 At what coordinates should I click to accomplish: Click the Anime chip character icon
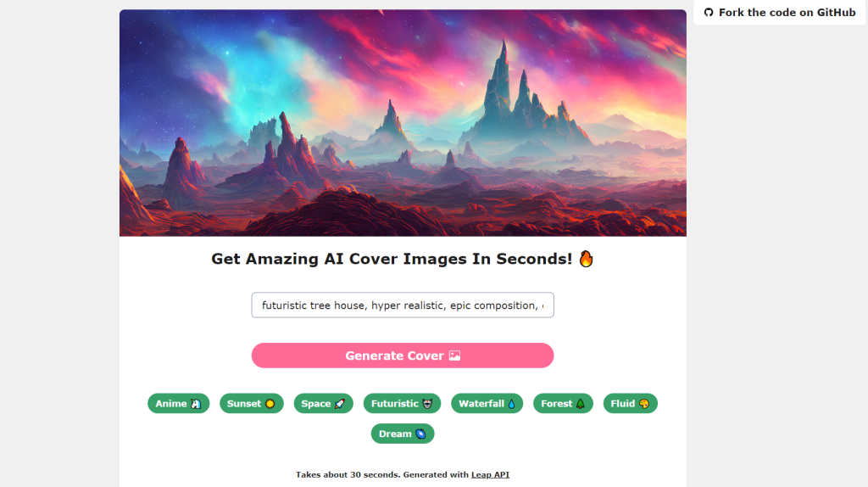coord(196,404)
